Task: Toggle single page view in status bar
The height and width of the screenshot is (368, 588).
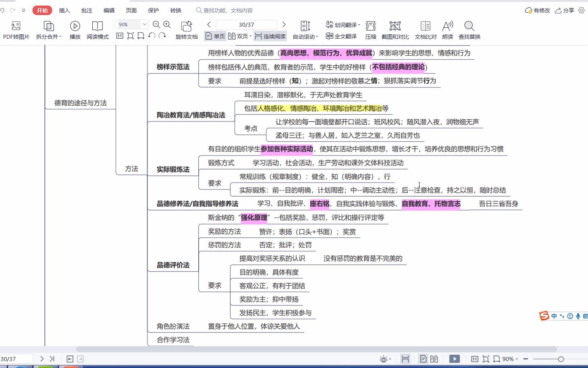Action: (x=423, y=359)
